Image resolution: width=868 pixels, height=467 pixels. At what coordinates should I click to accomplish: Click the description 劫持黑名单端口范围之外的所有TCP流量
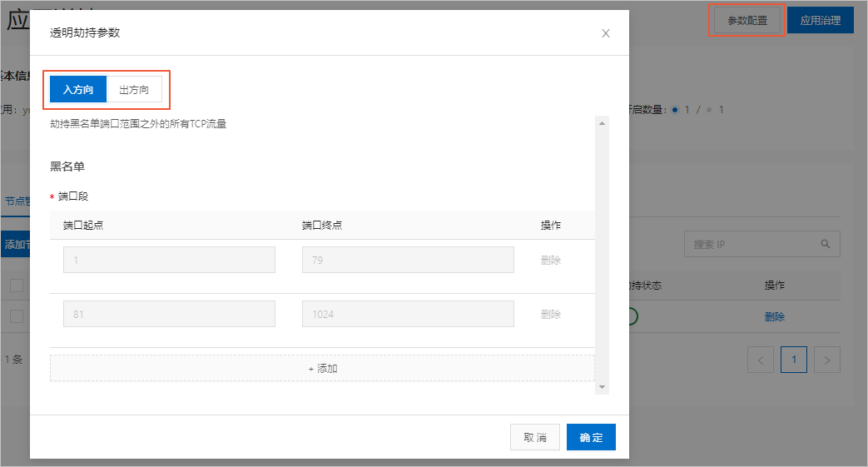138,124
